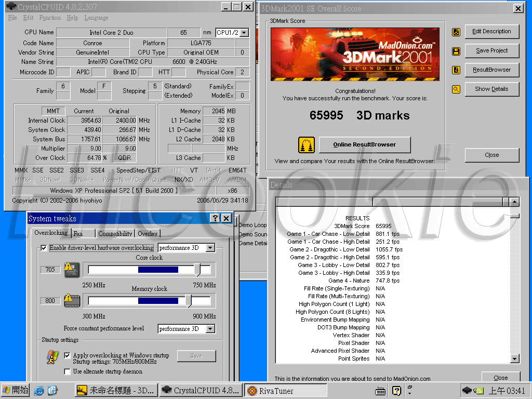
Task: Switch to RivaTuner via the taskbar button
Action: (286, 391)
